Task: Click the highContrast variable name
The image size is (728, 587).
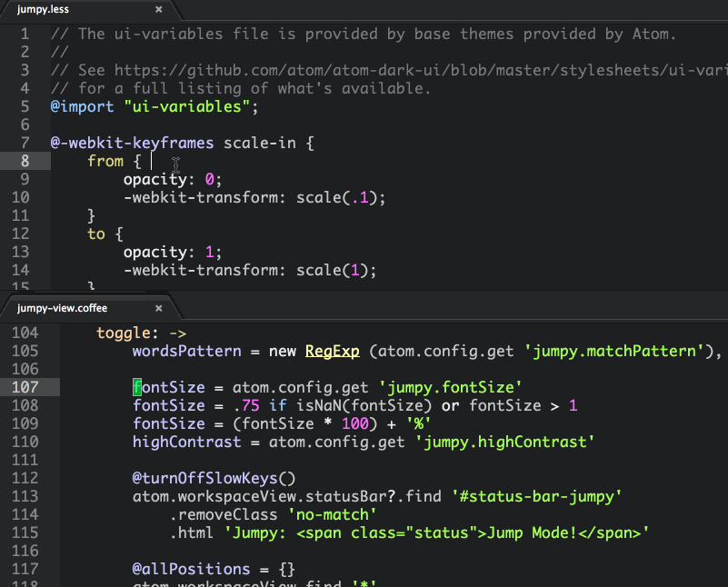Action: [186, 442]
